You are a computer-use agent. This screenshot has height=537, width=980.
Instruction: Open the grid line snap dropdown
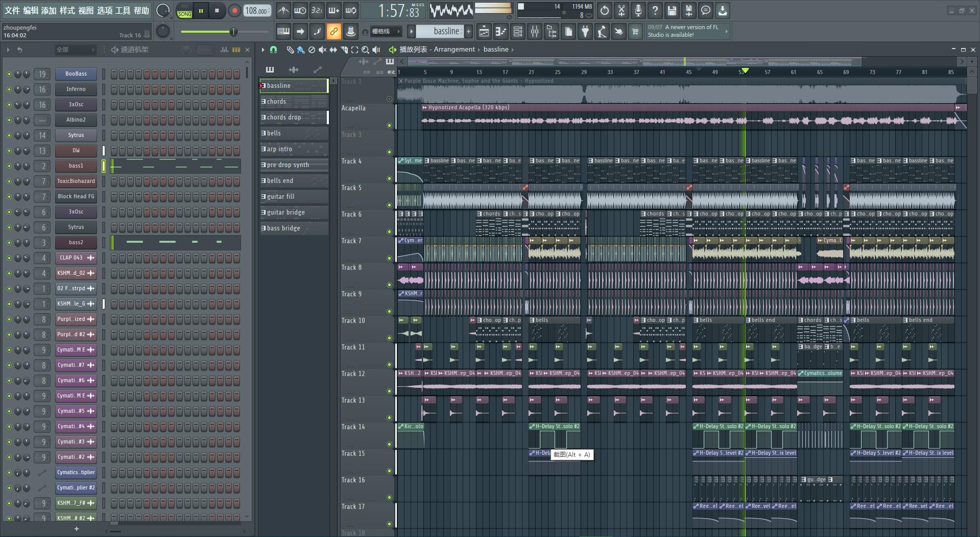386,32
